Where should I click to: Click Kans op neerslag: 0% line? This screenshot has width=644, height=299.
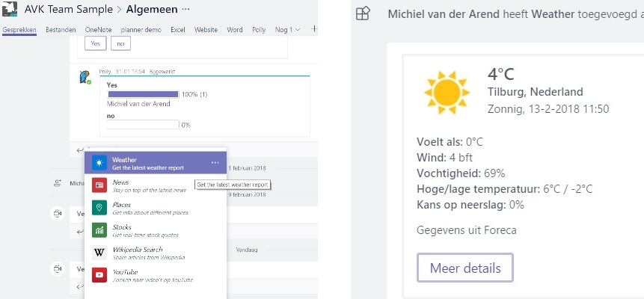[470, 205]
